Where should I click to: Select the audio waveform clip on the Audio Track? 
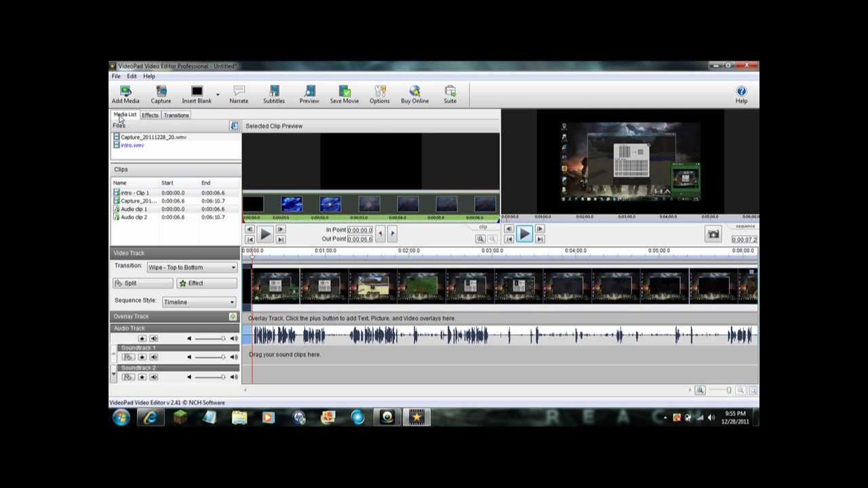pyautogui.click(x=505, y=335)
